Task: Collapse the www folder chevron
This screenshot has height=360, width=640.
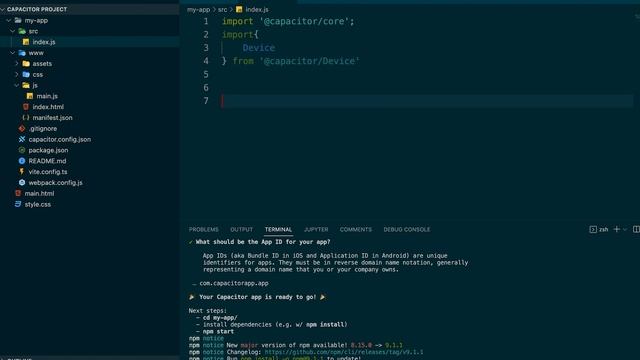Action: point(13,53)
